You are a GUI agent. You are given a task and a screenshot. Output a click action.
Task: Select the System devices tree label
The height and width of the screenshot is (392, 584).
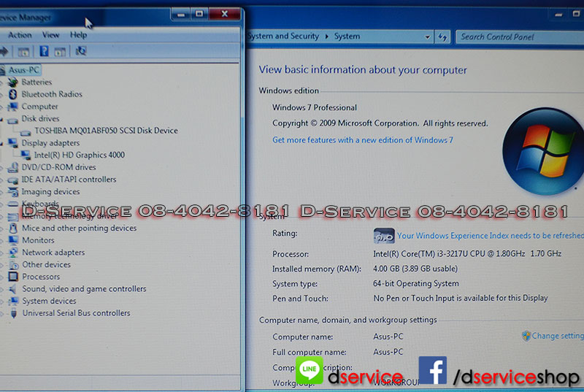(49, 301)
